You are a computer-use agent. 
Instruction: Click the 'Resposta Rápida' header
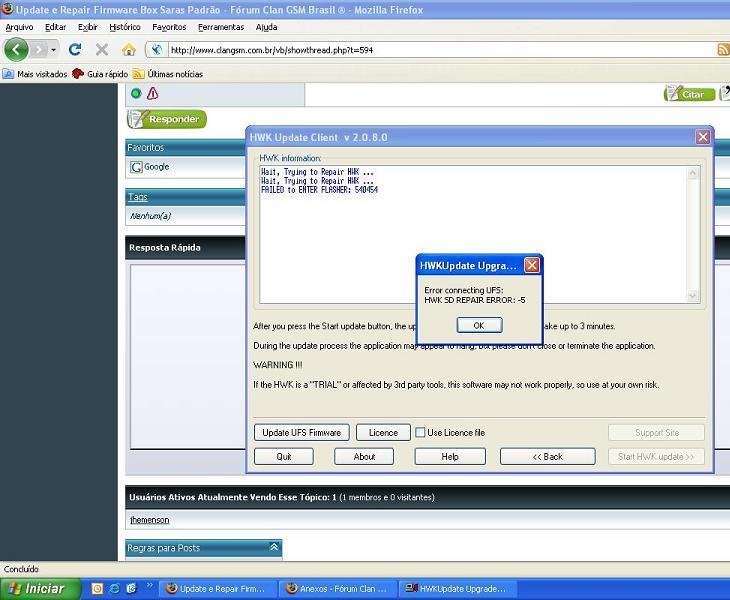tap(165, 248)
